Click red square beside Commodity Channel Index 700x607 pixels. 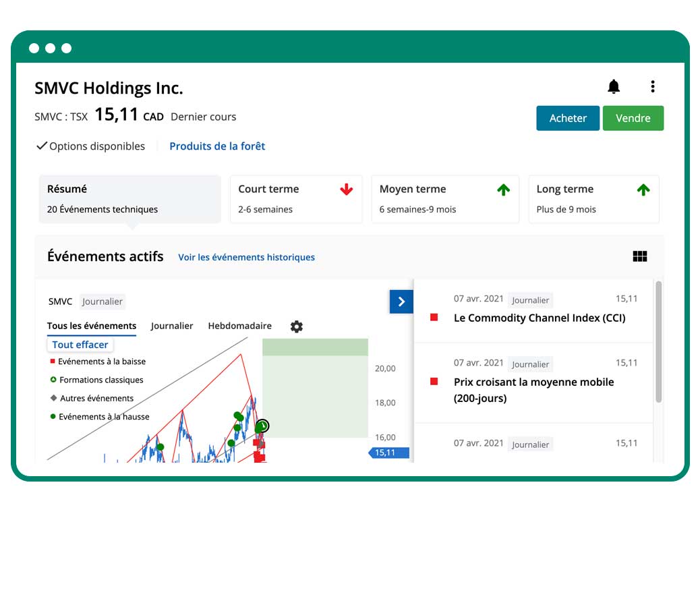(434, 318)
